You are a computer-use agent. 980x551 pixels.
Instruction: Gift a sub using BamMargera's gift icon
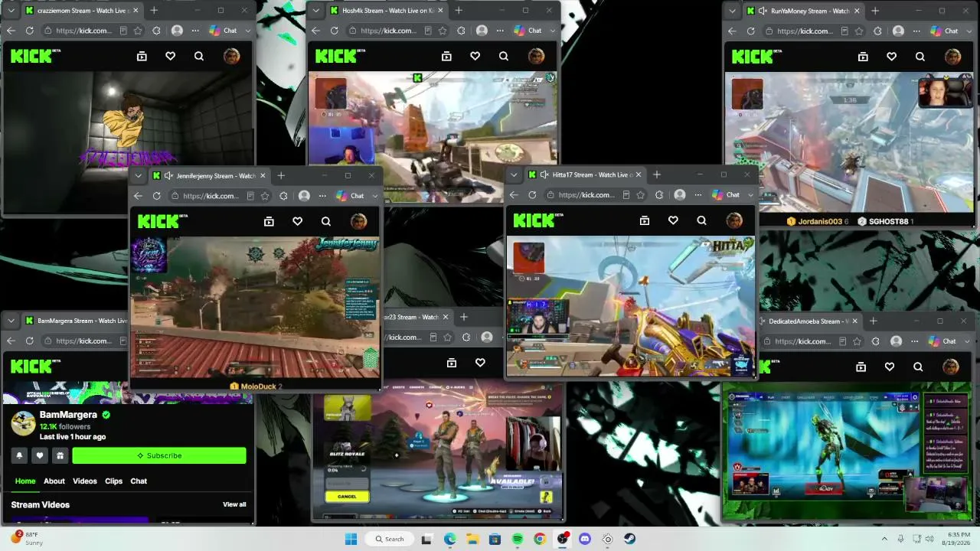click(60, 455)
